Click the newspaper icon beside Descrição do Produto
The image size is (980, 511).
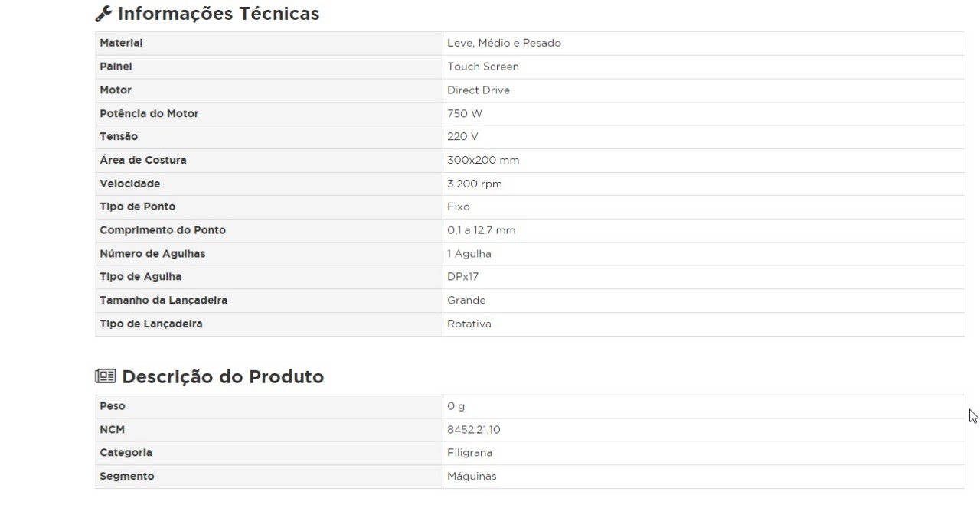[x=105, y=377]
